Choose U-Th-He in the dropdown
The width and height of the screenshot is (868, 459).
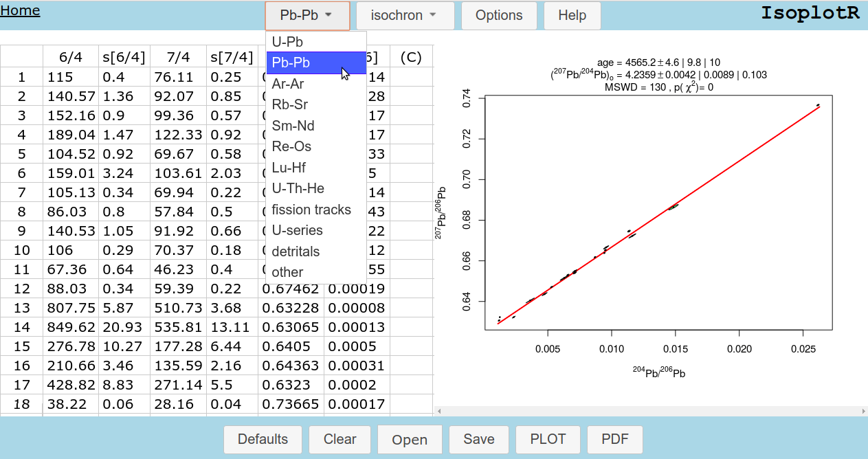click(x=298, y=188)
